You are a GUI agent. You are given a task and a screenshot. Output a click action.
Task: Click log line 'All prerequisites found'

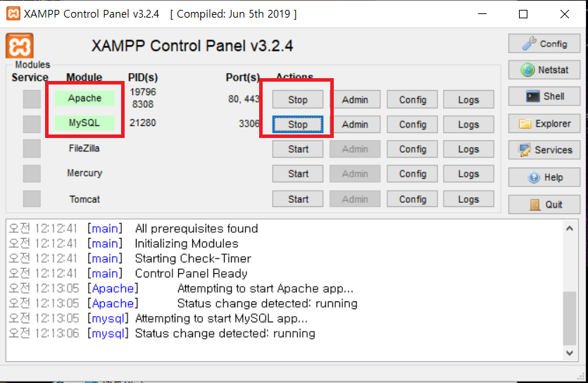point(196,229)
